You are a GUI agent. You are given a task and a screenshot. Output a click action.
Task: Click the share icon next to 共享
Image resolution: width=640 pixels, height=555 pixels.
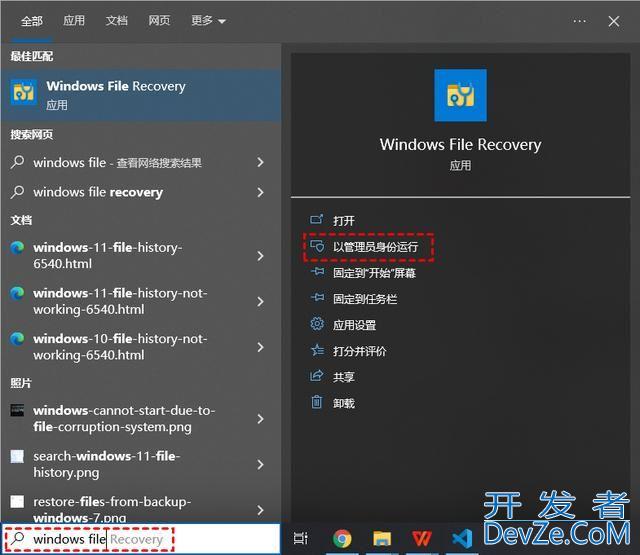(x=317, y=376)
